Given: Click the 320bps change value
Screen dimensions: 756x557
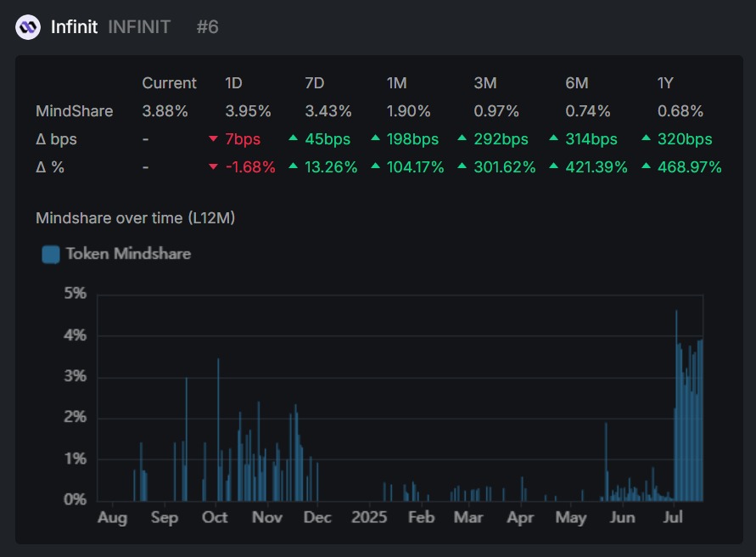Looking at the screenshot, I should click(685, 139).
